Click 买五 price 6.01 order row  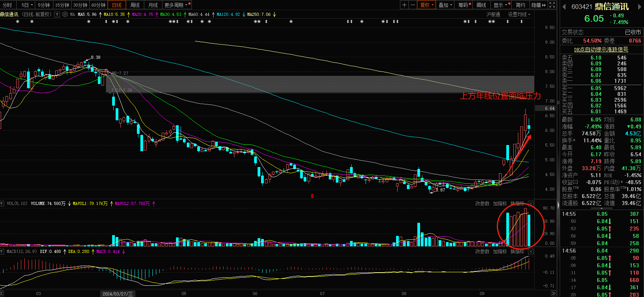(x=601, y=111)
